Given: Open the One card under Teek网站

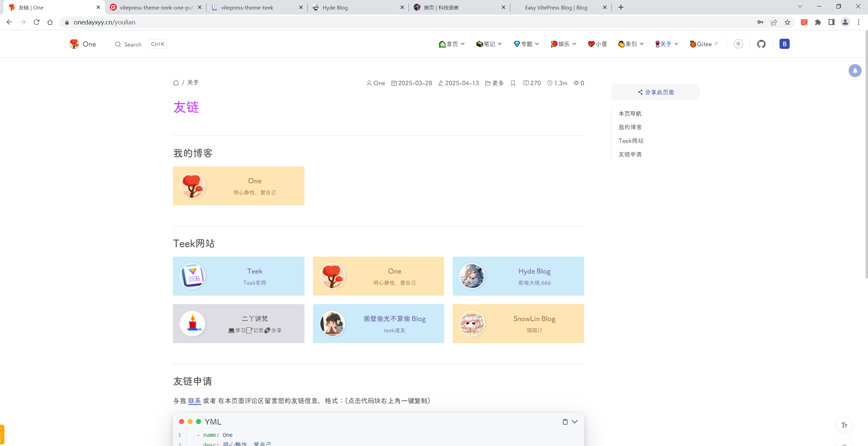Looking at the screenshot, I should coord(378,276).
